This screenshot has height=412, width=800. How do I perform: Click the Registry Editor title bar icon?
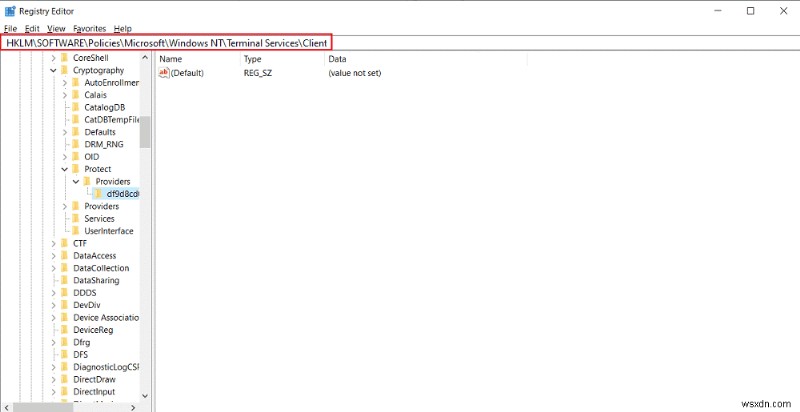tap(10, 11)
